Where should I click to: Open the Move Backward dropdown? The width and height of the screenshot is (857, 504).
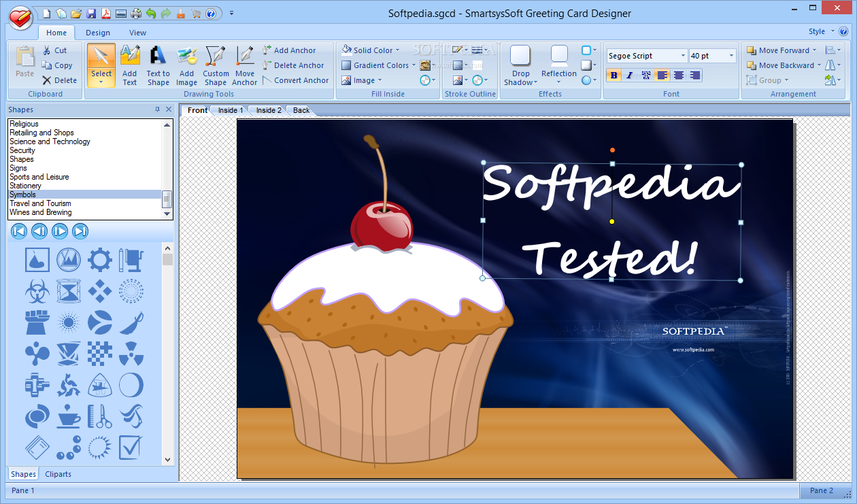pos(819,65)
